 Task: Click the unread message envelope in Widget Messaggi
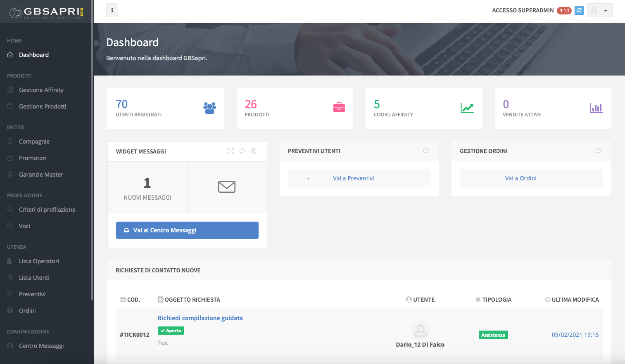click(226, 187)
